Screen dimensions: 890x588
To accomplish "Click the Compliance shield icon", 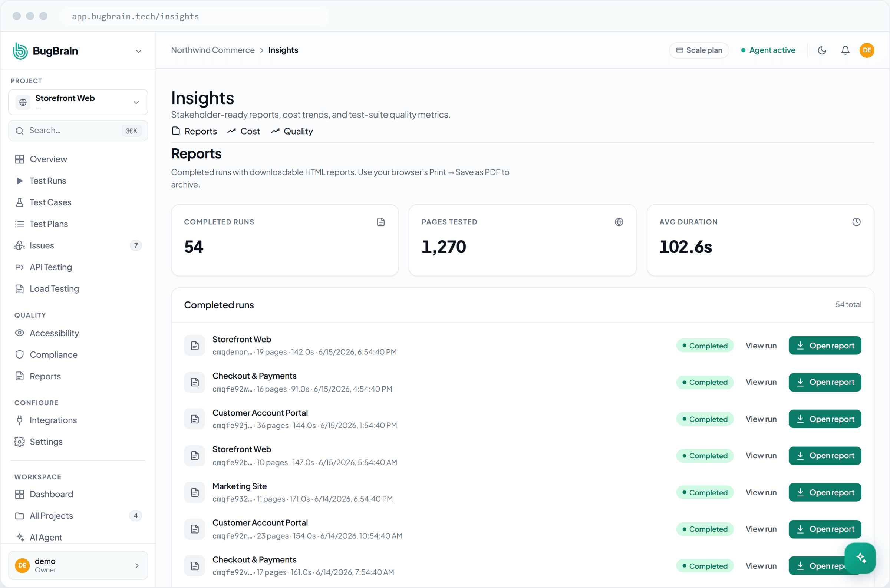I will pyautogui.click(x=20, y=354).
